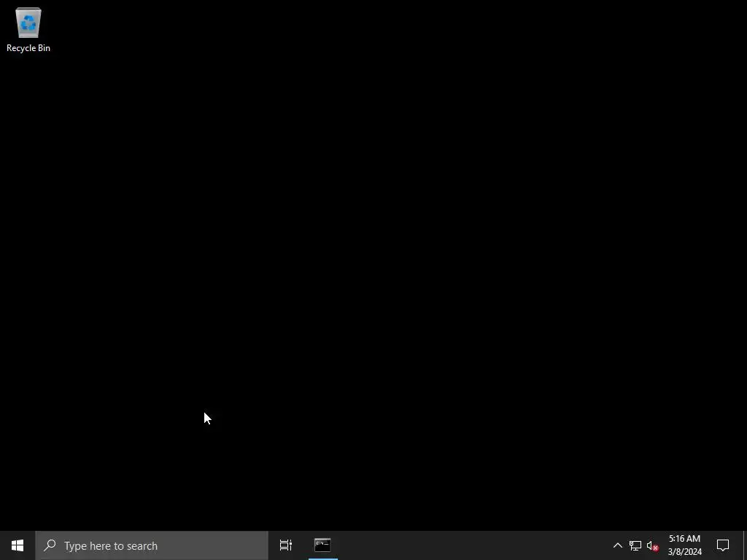The height and width of the screenshot is (560, 747).
Task: Open the network status tray icon
Action: pyautogui.click(x=635, y=545)
